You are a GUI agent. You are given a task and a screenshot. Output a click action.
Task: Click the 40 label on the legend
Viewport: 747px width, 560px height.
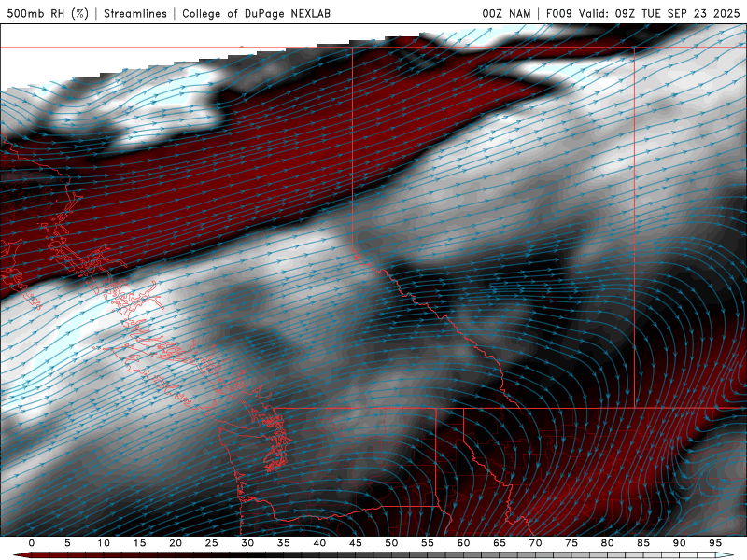[x=319, y=543]
